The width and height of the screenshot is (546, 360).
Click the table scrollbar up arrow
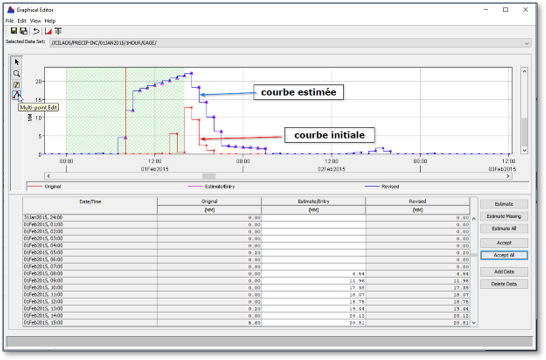474,219
